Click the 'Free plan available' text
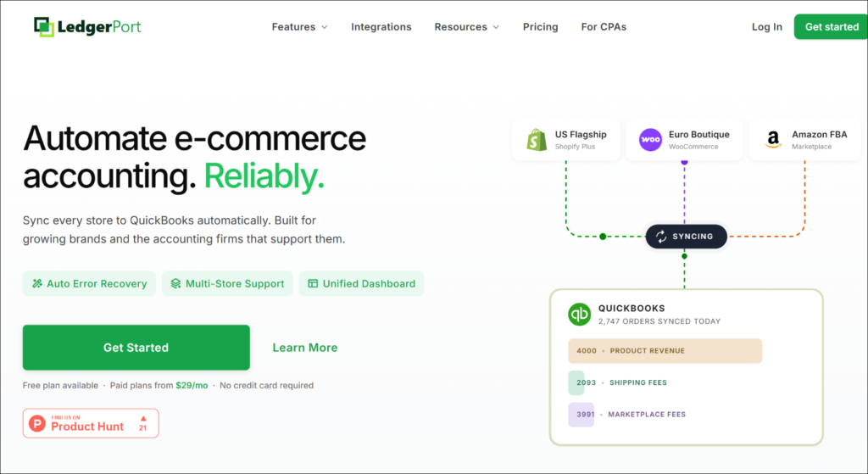The image size is (868, 474). (x=60, y=386)
